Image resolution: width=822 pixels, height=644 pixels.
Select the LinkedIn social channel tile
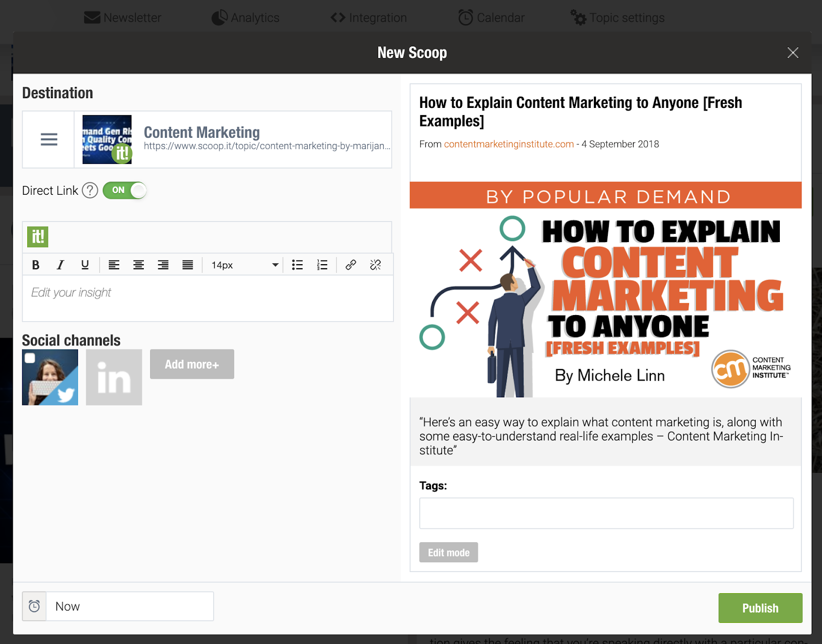(114, 377)
